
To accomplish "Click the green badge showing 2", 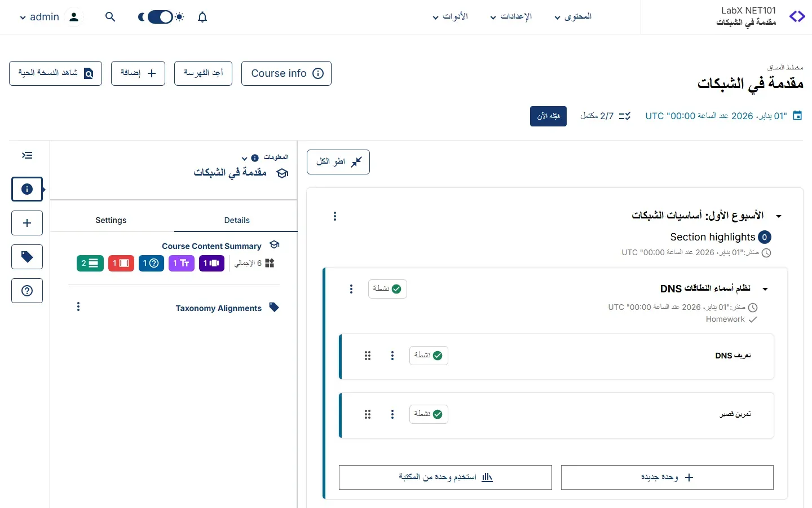I will pyautogui.click(x=90, y=263).
